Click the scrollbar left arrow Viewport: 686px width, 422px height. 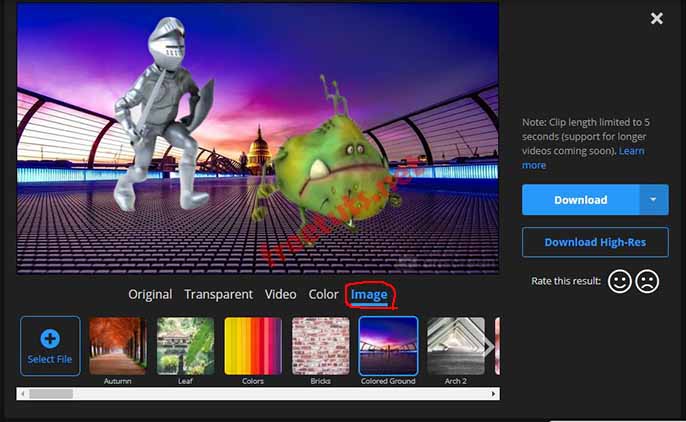(23, 394)
